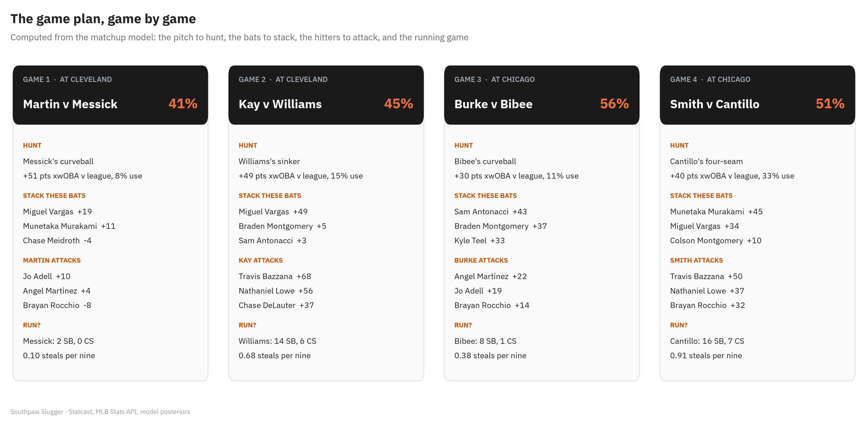Select Travis Bazzana +68 under Kay Attacks
The width and height of the screenshot is (868, 422).
[275, 276]
